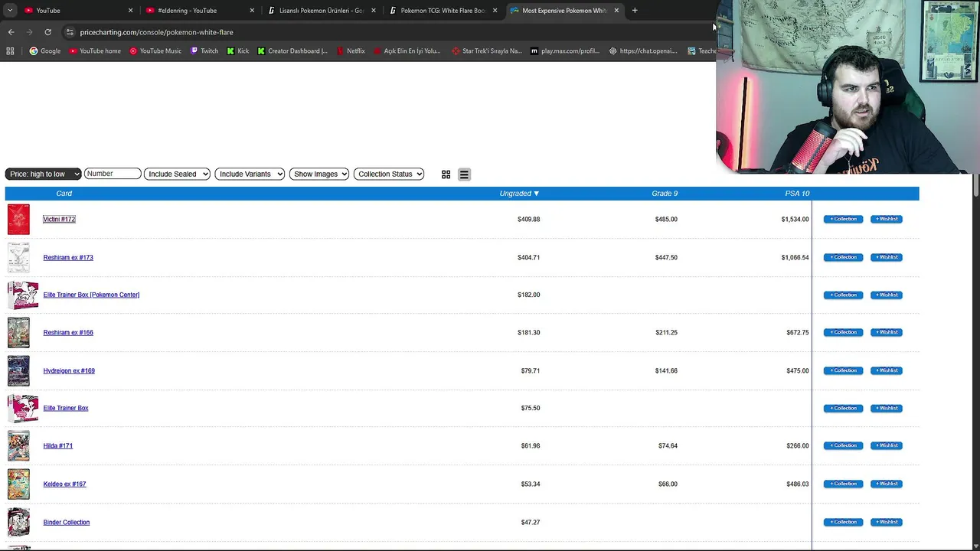This screenshot has height=551, width=980.
Task: Open YouTube Music bookmark
Action: click(155, 51)
